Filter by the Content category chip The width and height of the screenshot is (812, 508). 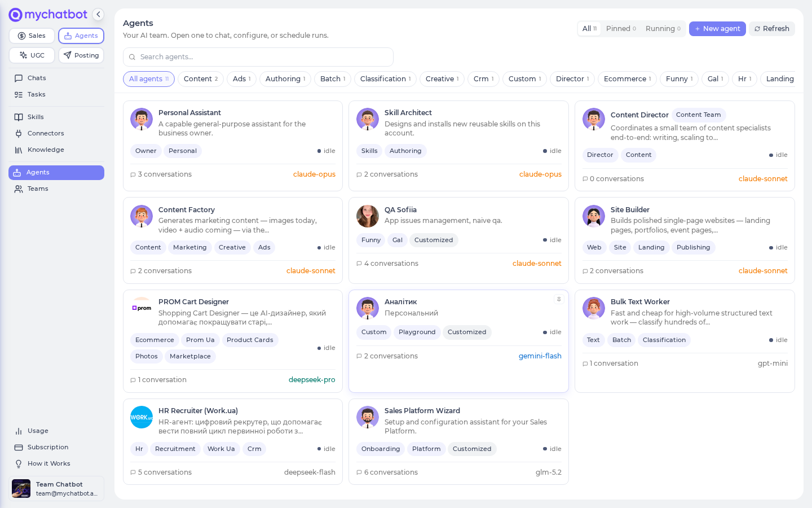coord(201,79)
